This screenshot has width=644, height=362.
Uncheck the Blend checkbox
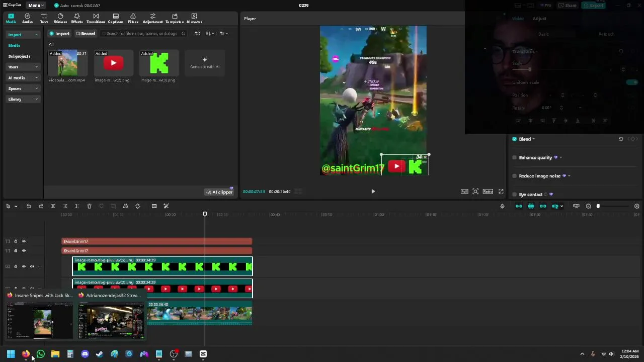pos(514,139)
